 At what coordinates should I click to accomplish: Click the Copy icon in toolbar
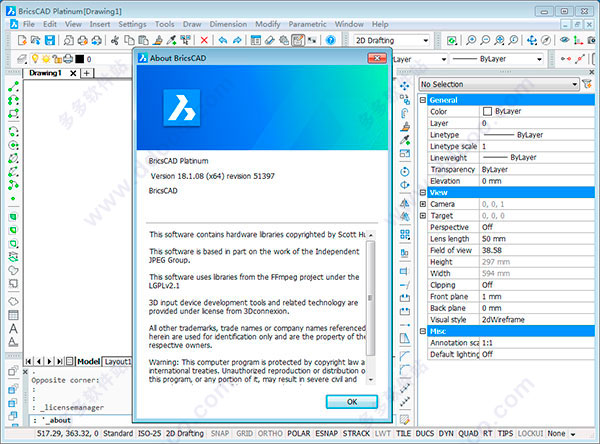click(x=130, y=40)
